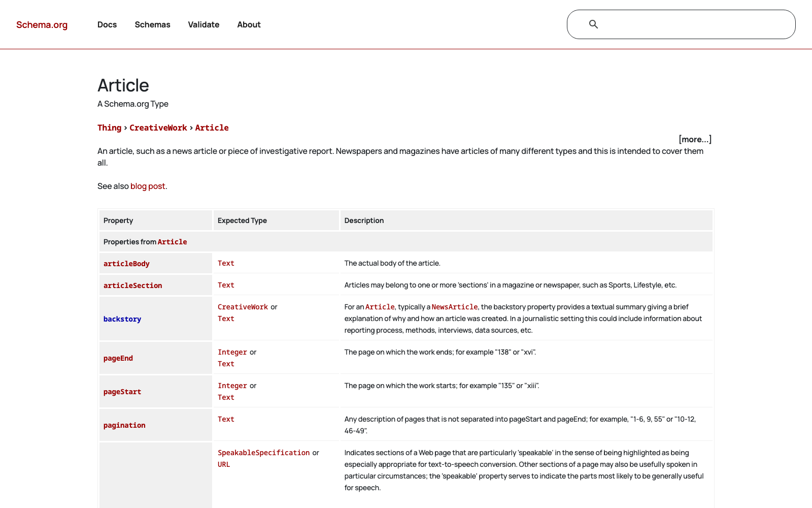Click the Article page heading
The height and width of the screenshot is (508, 812).
pyautogui.click(x=123, y=85)
